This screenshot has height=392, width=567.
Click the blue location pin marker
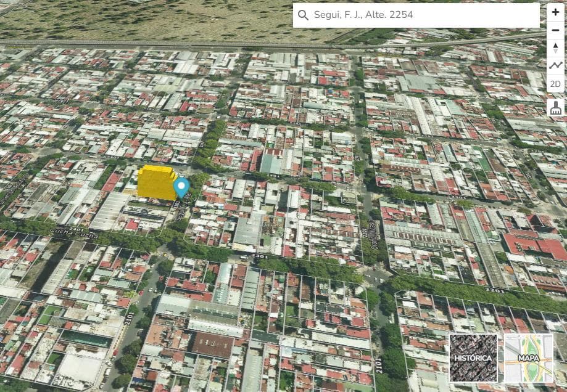tap(181, 187)
